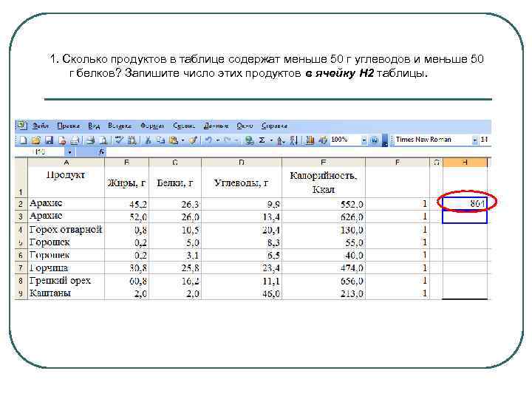This screenshot has height=399, width=532.
Task: Click the zoom 100% field
Action: (x=345, y=140)
